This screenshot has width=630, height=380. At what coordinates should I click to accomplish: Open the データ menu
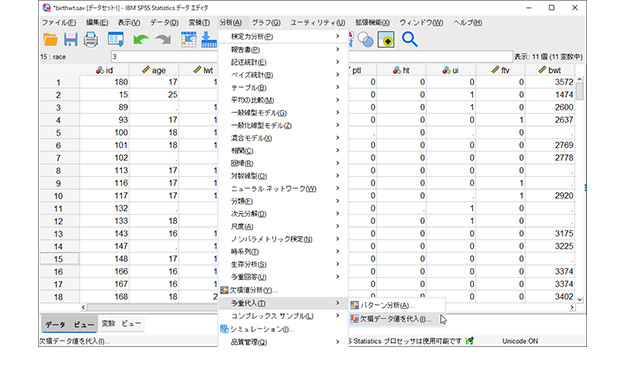coord(164,22)
